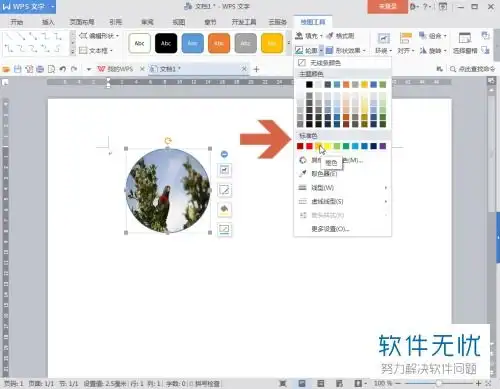The height and width of the screenshot is (389, 500).
Task: Click the Print icon in quick access bar
Action: (40, 69)
